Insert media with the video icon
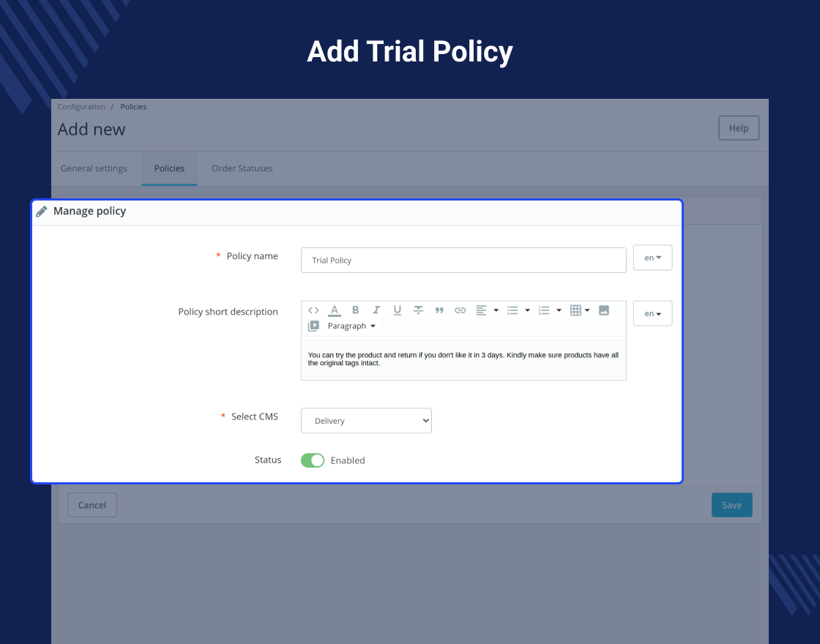 (313, 326)
